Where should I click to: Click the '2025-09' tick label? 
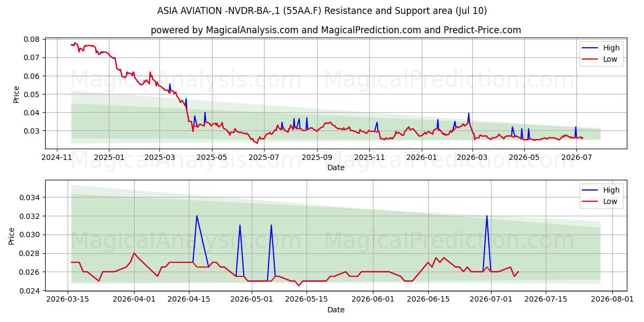coord(316,157)
